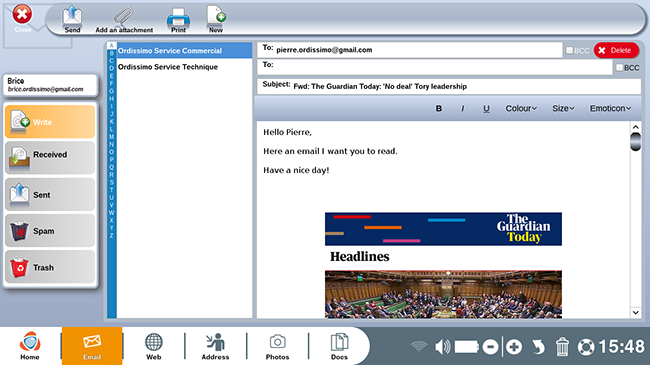Tick the BCC checkbox of first recipient
650x365 pixels.
(x=570, y=50)
